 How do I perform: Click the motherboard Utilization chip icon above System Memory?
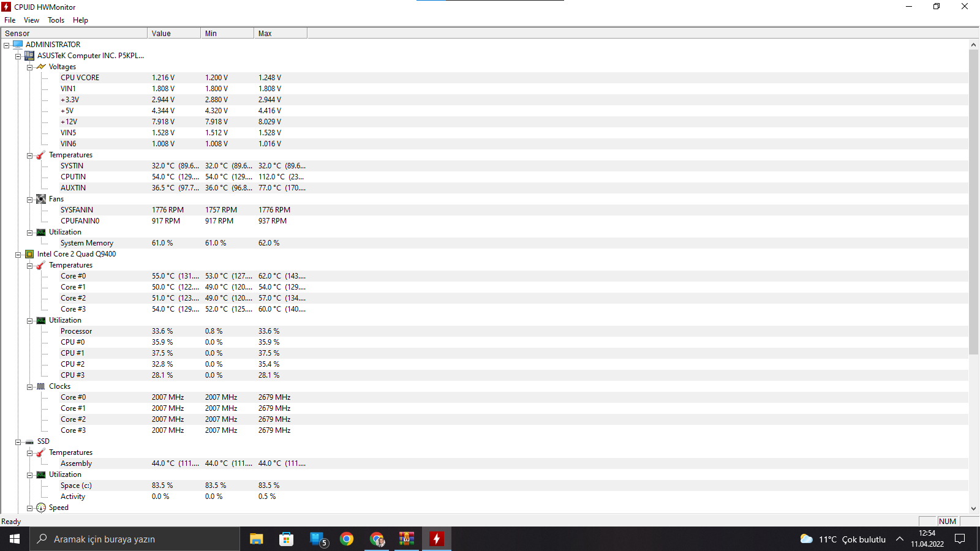click(x=41, y=232)
